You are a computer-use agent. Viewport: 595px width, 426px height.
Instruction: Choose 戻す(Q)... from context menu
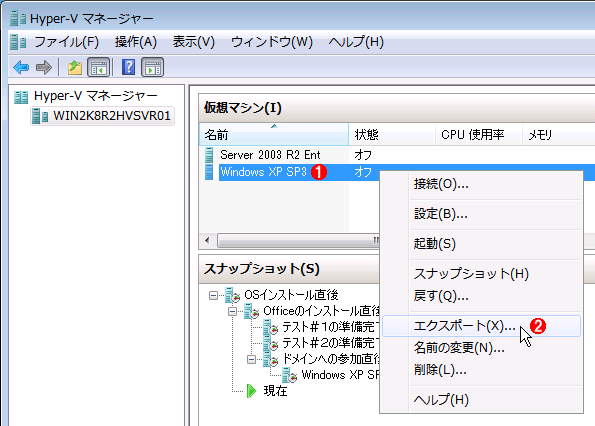(482, 295)
